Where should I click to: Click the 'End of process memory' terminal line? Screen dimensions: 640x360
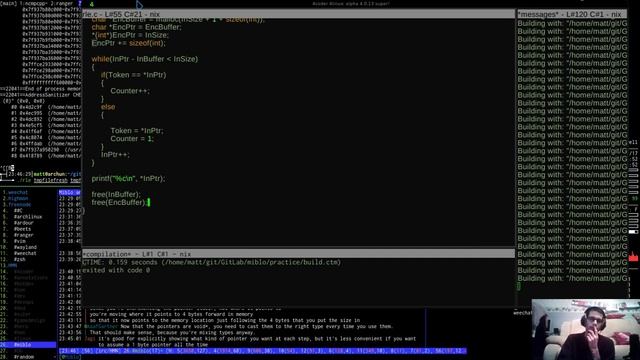point(41,89)
